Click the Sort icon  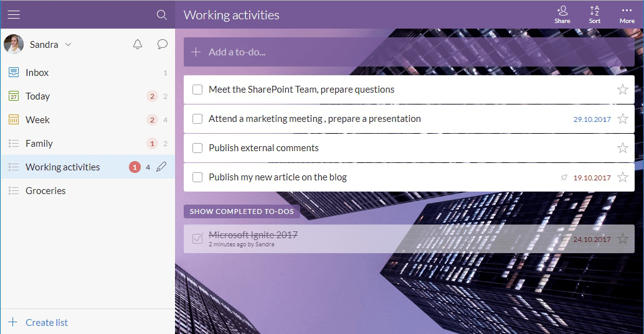click(x=595, y=14)
